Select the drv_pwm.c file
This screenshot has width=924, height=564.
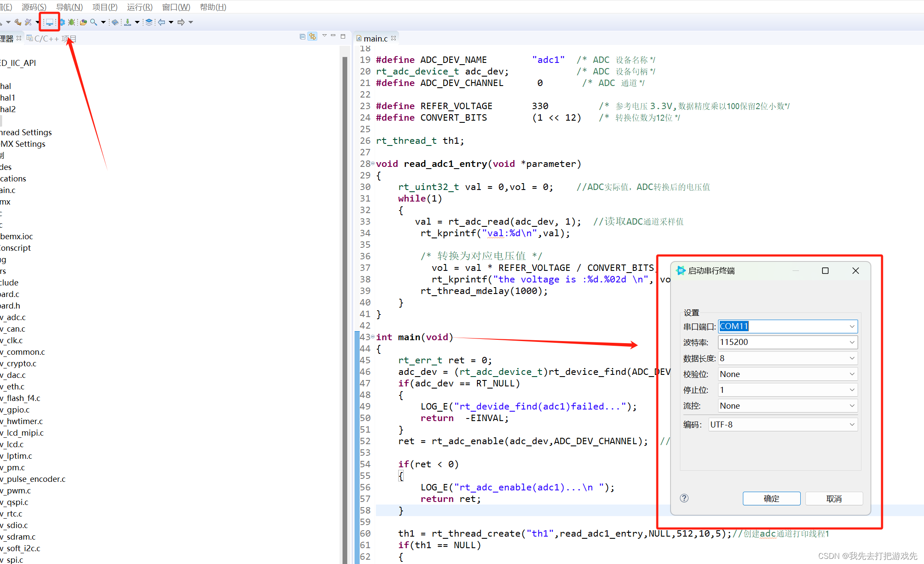15,490
